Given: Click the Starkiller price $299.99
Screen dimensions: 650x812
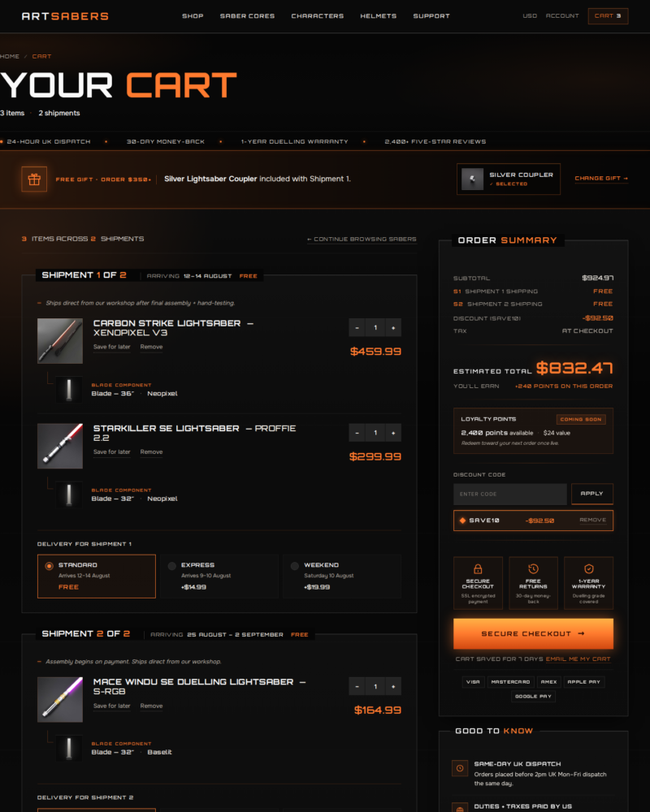Looking at the screenshot, I should (x=375, y=456).
